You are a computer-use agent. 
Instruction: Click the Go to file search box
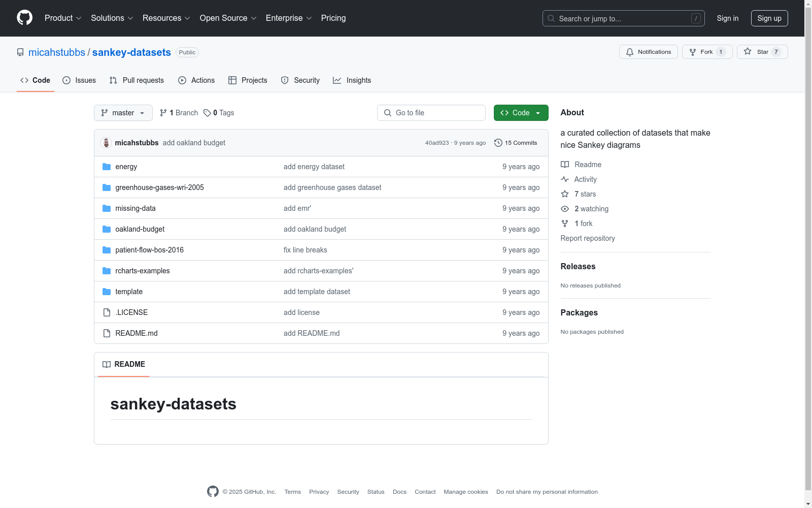coord(431,113)
